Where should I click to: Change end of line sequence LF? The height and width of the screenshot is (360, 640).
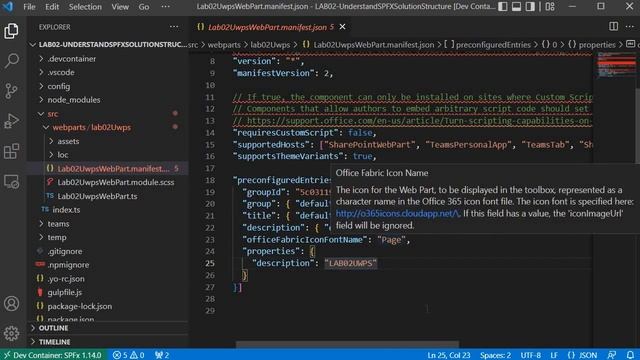pyautogui.click(x=554, y=355)
